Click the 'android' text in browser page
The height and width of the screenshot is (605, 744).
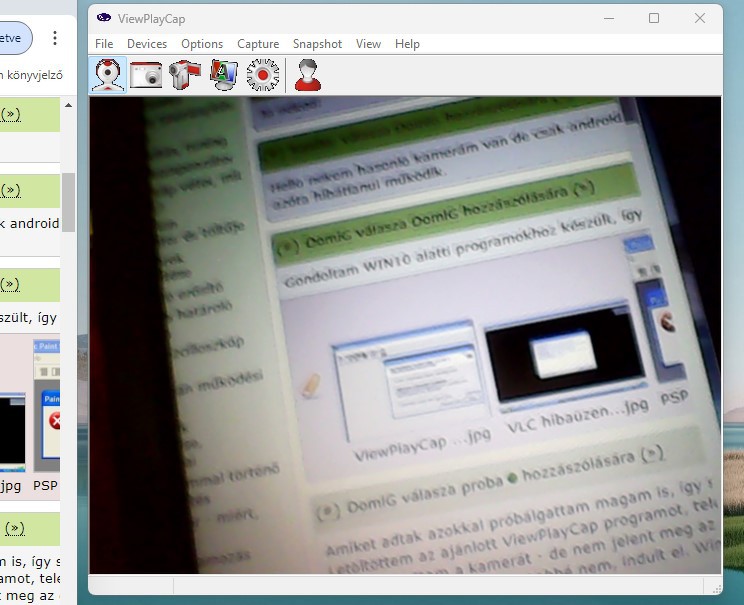(x=35, y=223)
